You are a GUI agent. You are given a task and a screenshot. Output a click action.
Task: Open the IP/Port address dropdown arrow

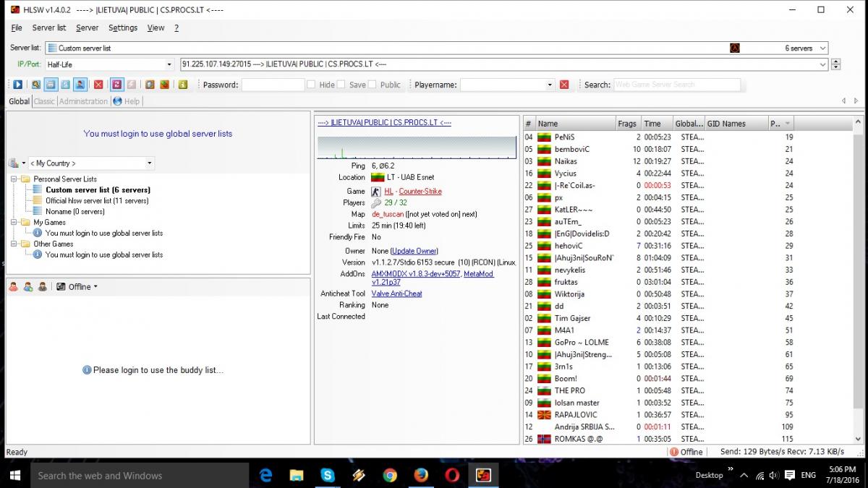(822, 64)
